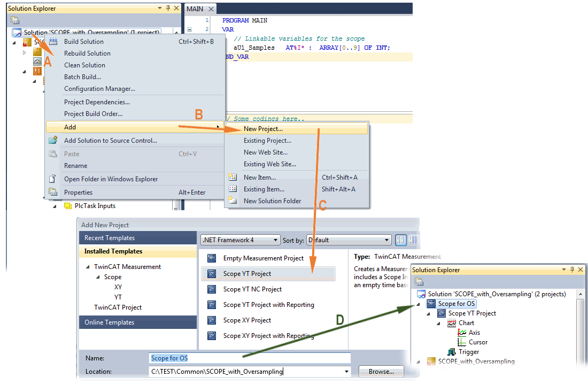Click Scope YT NC Project template icon
This screenshot has width=588, height=385.
click(x=212, y=289)
